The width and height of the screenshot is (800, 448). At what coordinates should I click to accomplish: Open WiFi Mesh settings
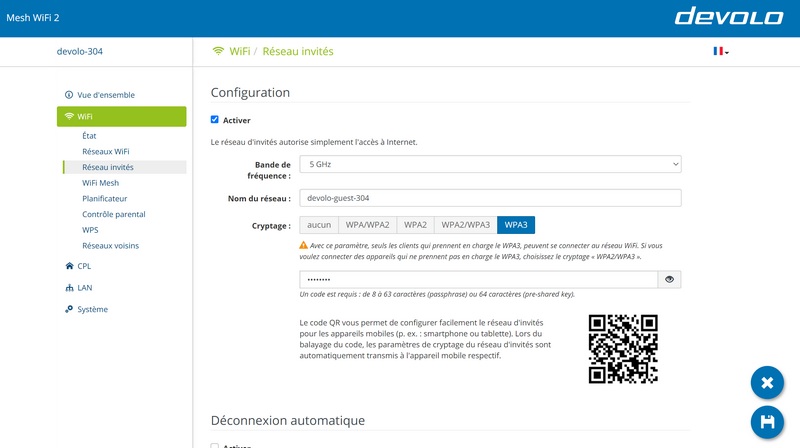point(101,183)
